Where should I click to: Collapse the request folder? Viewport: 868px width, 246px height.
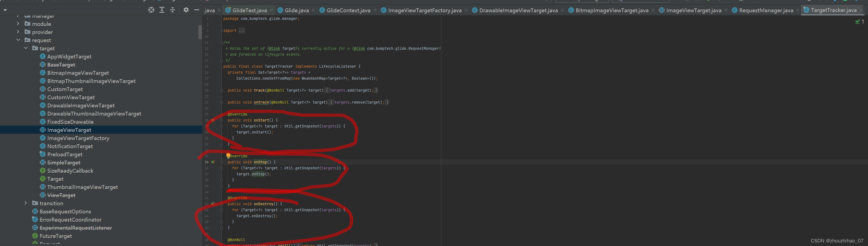(x=18, y=40)
